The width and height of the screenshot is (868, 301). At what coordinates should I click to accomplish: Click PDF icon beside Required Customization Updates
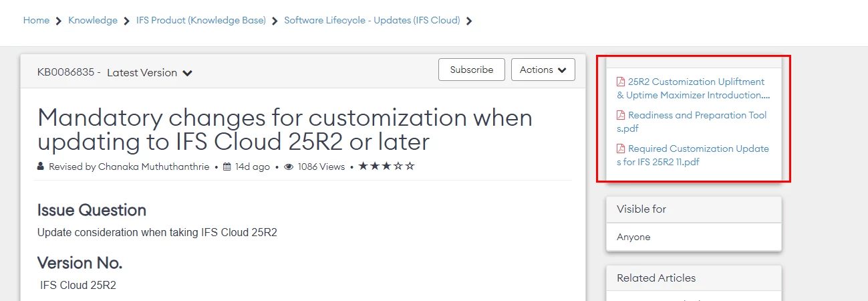coord(621,148)
